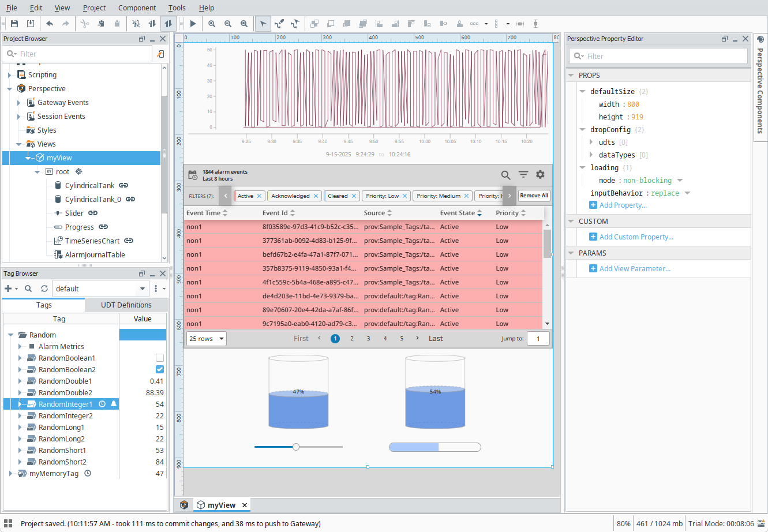Click binding link icon beside Slider
This screenshot has height=532, width=768.
[93, 213]
